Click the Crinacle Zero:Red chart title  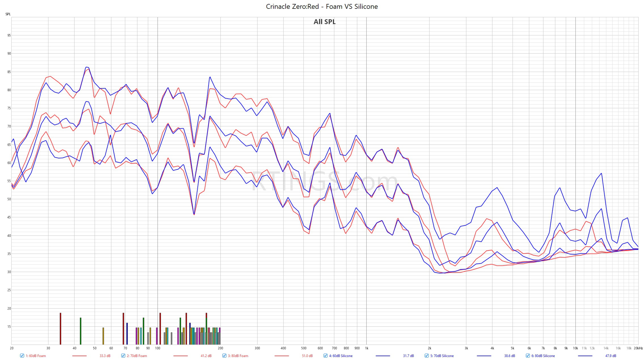[x=322, y=7]
